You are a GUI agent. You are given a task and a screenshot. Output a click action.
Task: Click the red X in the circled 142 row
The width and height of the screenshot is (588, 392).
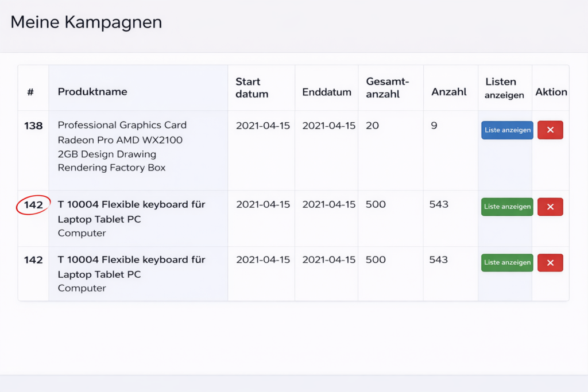[x=550, y=207]
